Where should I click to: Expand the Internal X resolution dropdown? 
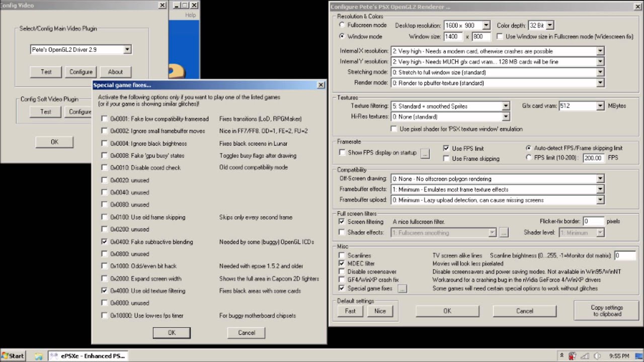(600, 51)
